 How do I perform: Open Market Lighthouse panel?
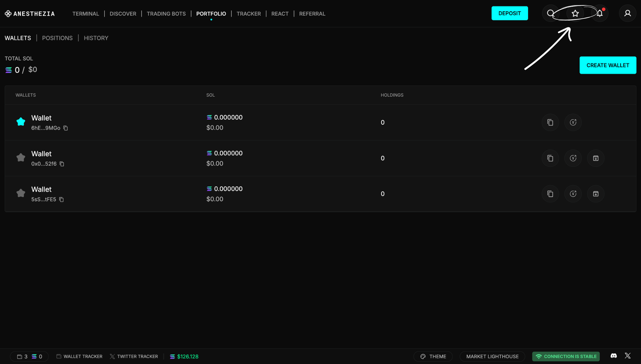pyautogui.click(x=492, y=356)
